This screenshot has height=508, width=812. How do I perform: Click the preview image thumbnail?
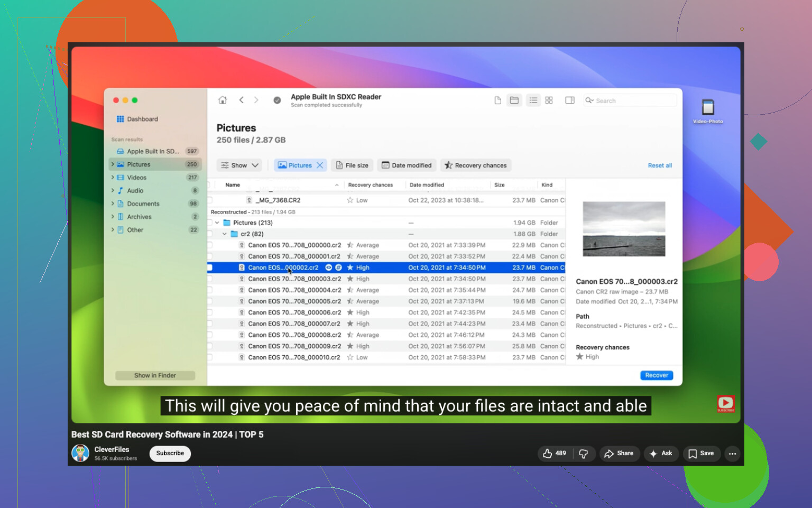pos(624,229)
